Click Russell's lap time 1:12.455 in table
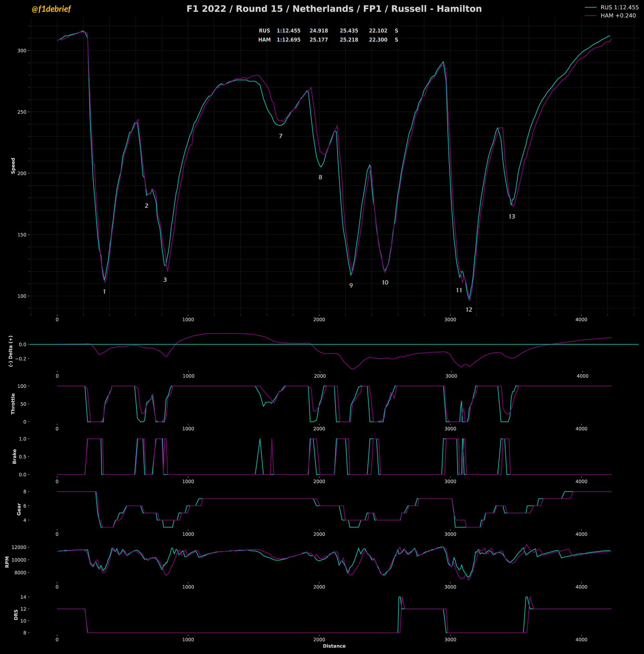Viewport: 644px width, 654px height. (x=288, y=31)
